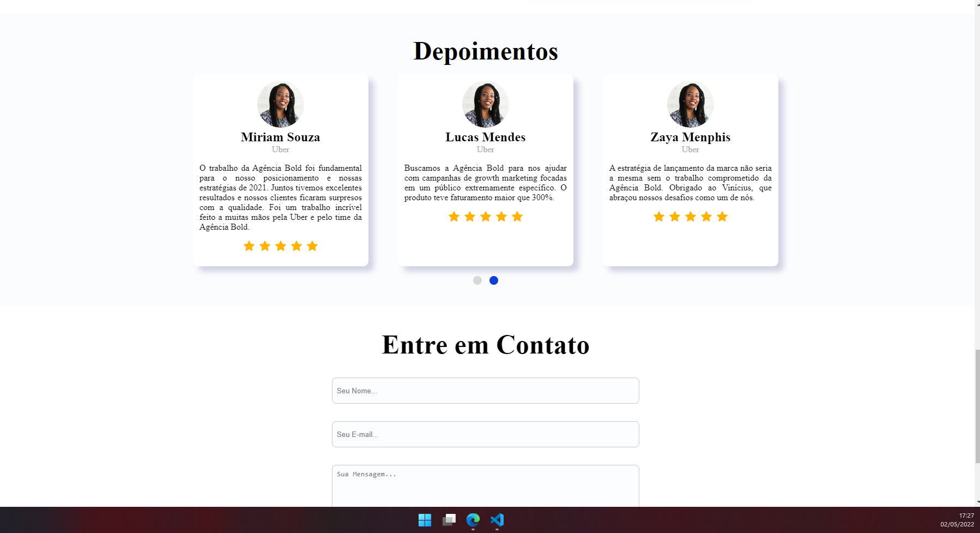Launch Visual Studio Code from the taskbar
This screenshot has width=980, height=533.
(497, 520)
